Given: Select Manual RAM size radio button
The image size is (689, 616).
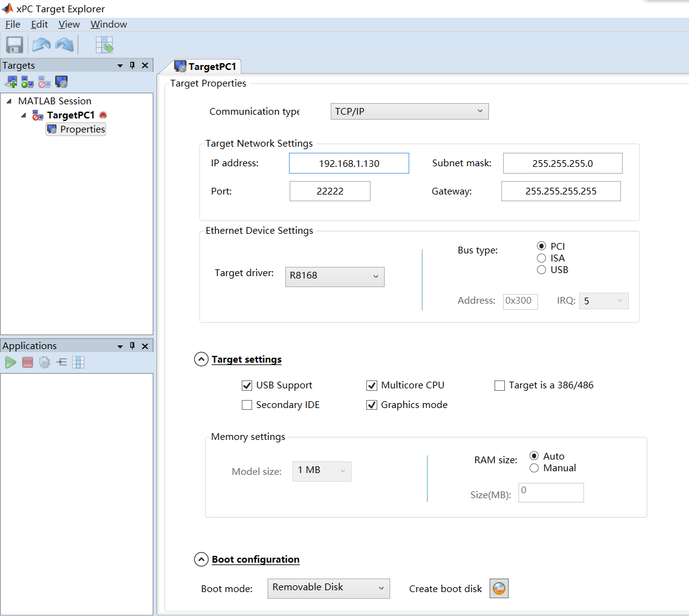Looking at the screenshot, I should (x=534, y=468).
